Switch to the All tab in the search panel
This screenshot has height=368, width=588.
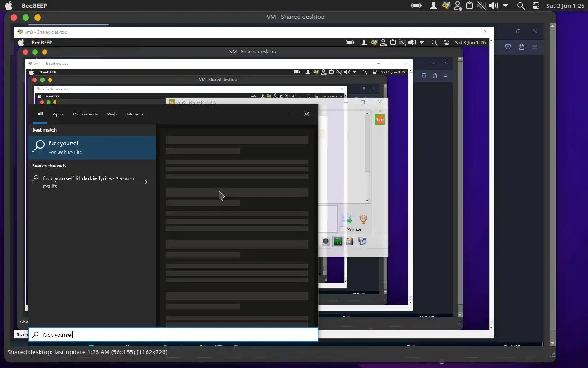[x=40, y=114]
